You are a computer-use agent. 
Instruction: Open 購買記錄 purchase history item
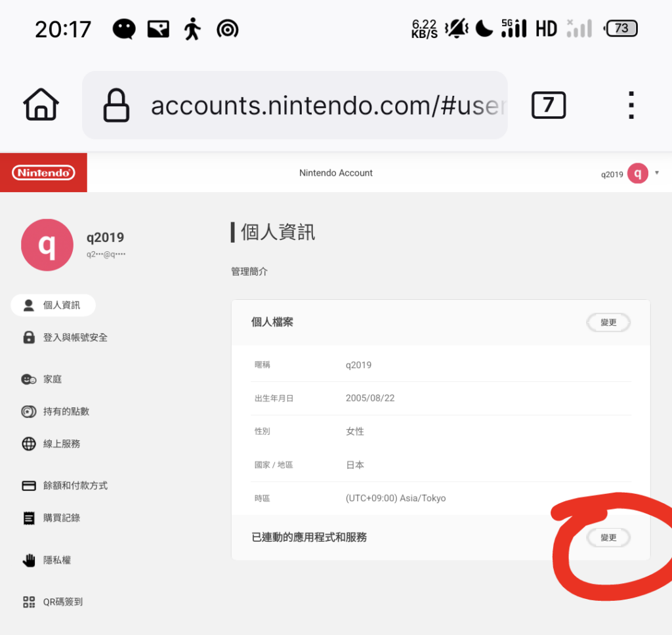51,518
